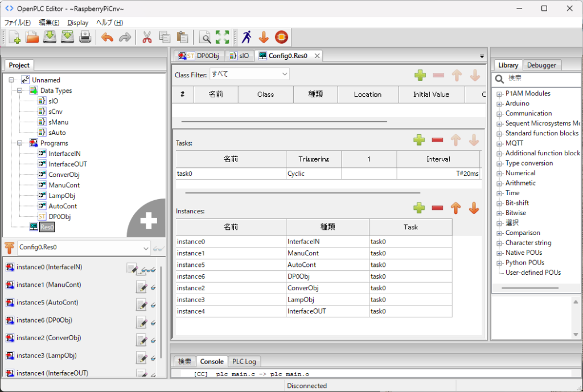Select the instance6 row name cell

(x=231, y=277)
